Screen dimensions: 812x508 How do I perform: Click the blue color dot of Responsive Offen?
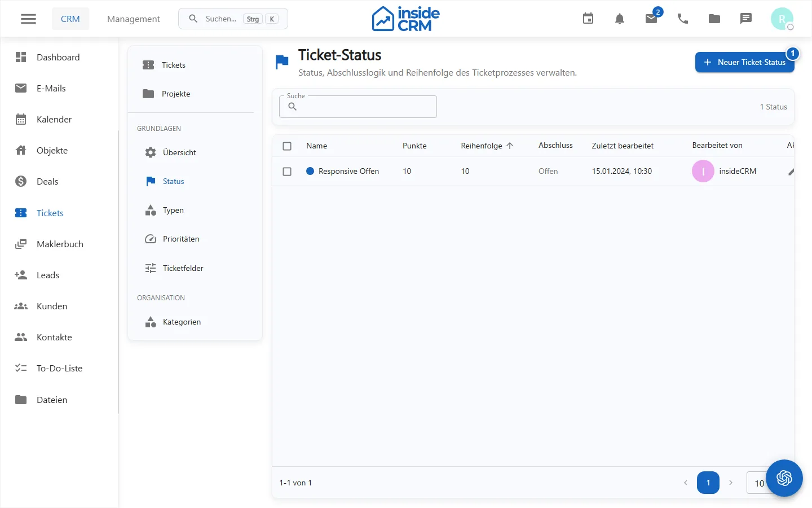pos(310,171)
